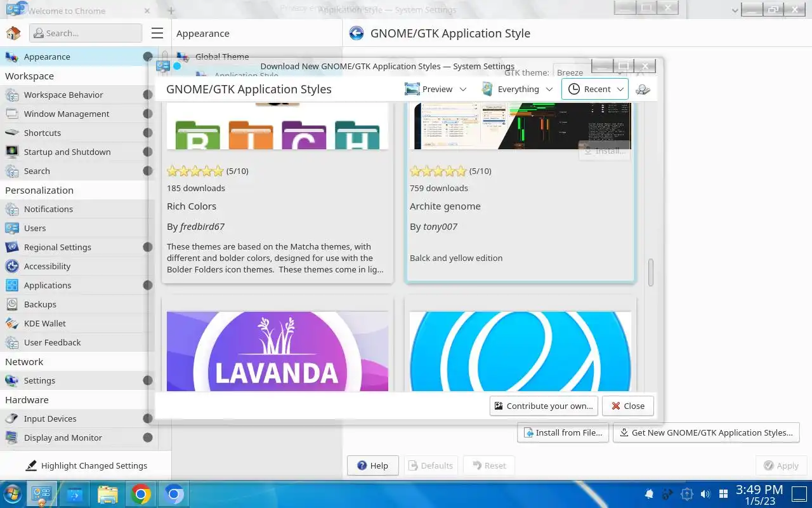812x508 pixels.
Task: Click the Rich Colors title text
Action: pos(192,206)
